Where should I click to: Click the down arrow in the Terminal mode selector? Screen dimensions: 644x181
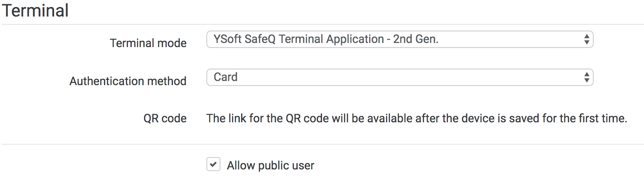(x=586, y=43)
